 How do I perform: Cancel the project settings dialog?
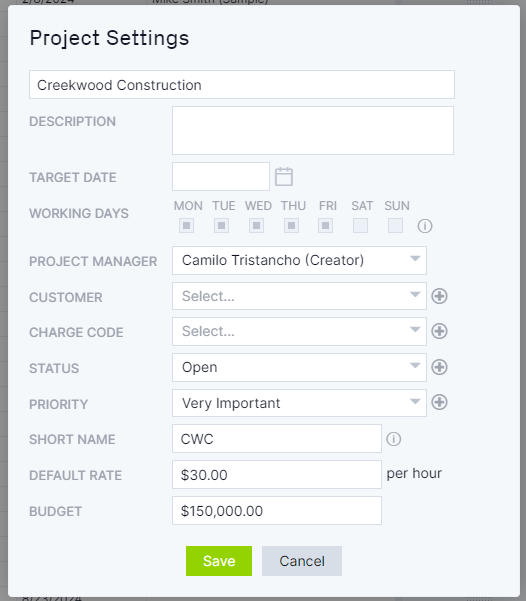[x=302, y=561]
